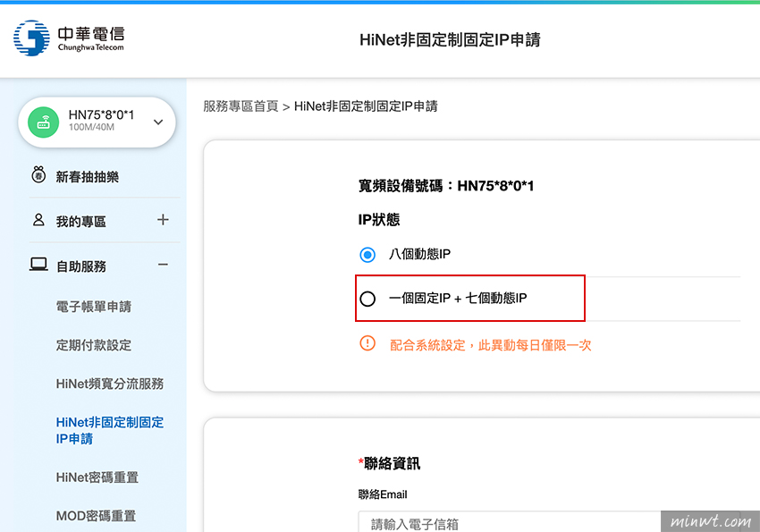Click the 聯絡Email input field
Screen dimensions: 760x532
pos(549,521)
